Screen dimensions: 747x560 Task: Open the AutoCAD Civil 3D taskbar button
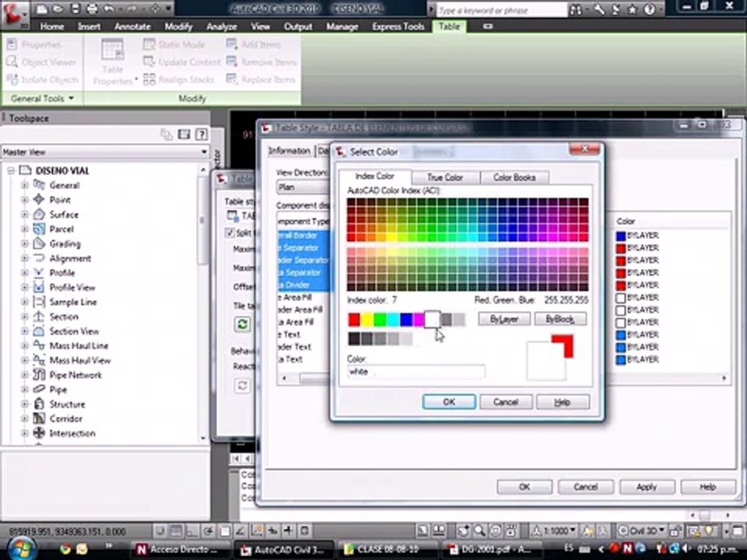285,549
